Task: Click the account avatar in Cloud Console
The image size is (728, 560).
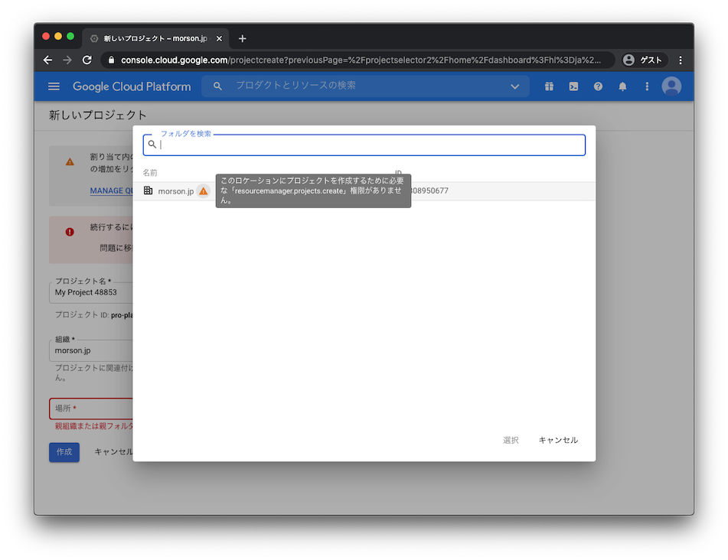Action: (x=671, y=86)
